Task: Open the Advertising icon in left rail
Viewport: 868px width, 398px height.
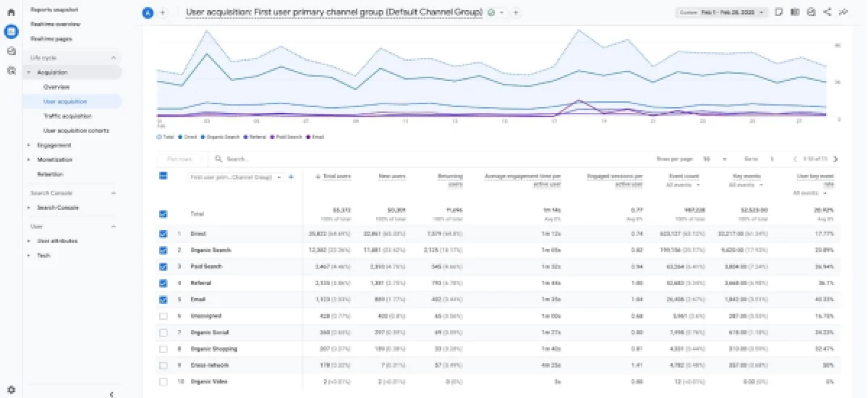Action: click(x=11, y=71)
